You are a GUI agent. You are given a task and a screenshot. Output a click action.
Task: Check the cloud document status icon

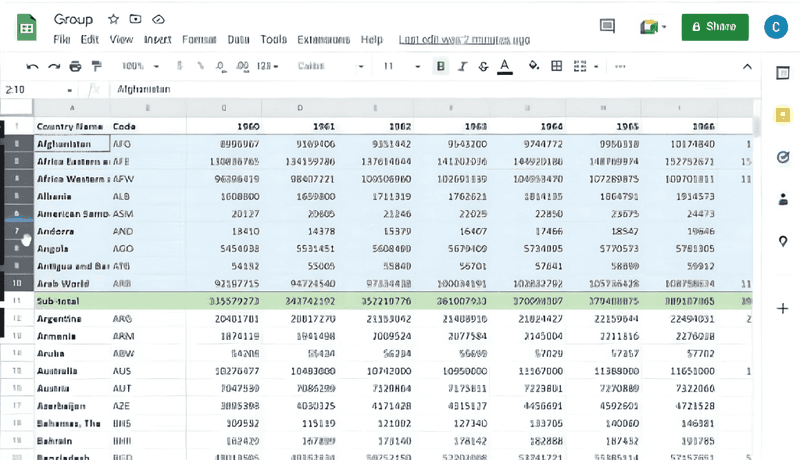tap(158, 19)
